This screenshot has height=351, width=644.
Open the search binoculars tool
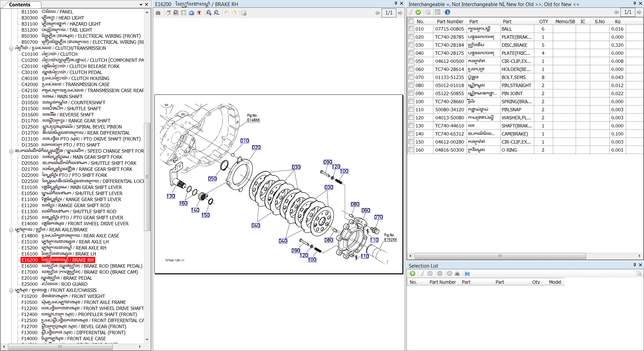click(158, 13)
